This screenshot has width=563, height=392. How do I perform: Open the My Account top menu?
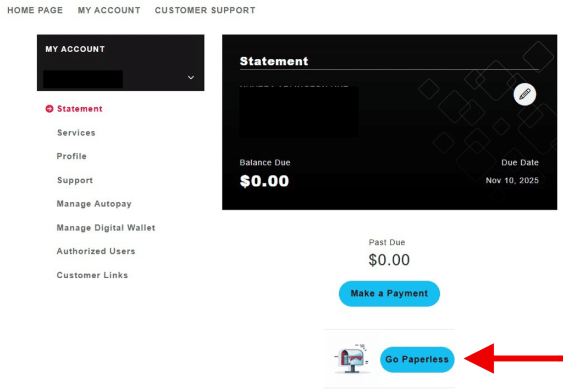(109, 10)
